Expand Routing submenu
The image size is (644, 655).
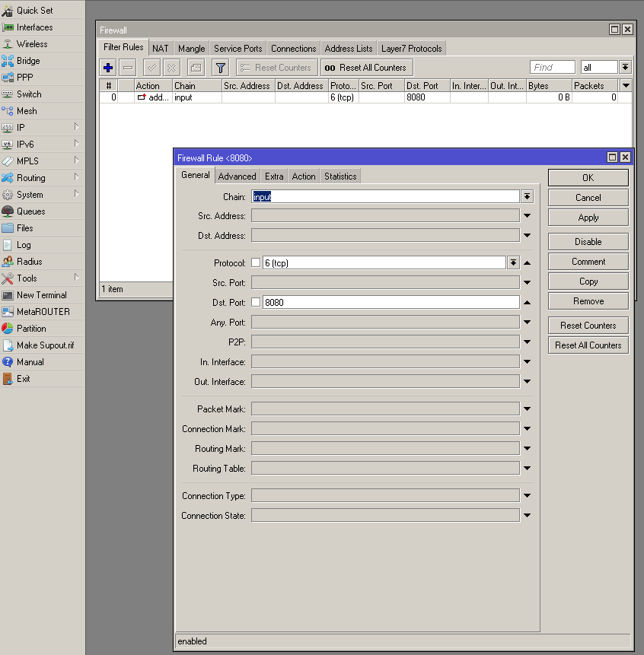tap(76, 176)
